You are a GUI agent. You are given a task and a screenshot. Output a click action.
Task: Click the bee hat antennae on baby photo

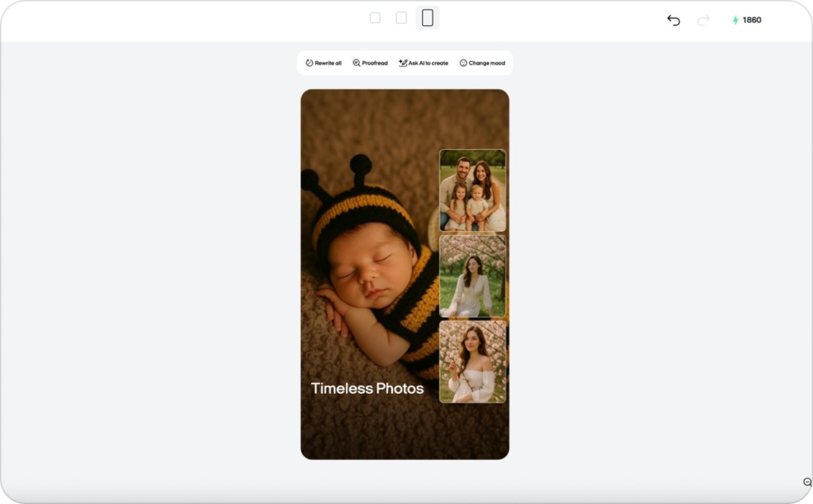click(x=359, y=165)
